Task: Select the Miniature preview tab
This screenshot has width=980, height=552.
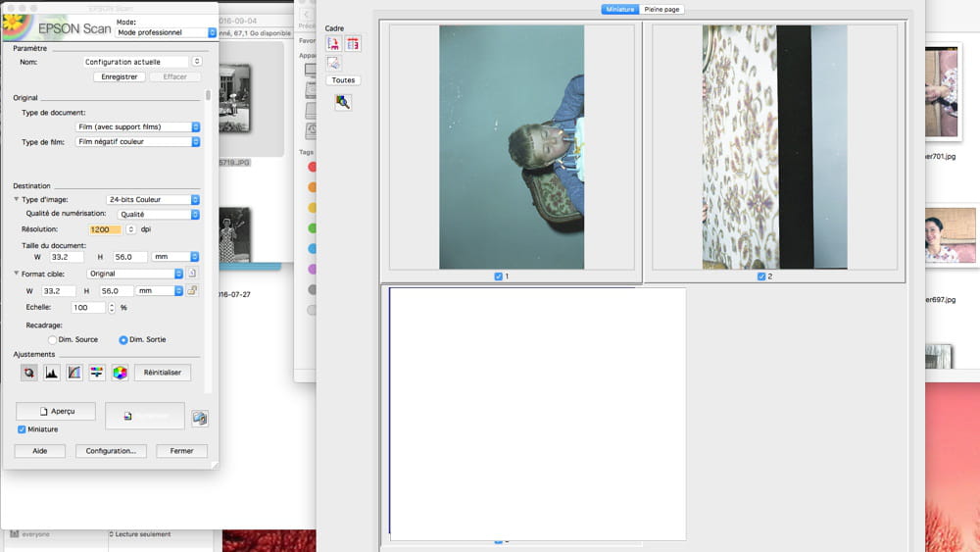Action: click(x=619, y=9)
